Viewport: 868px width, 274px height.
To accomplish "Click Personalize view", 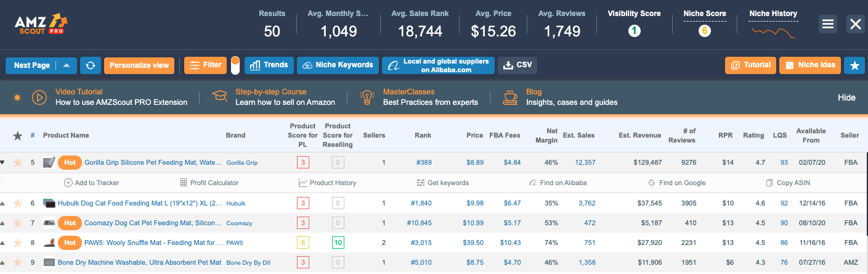I will [139, 65].
